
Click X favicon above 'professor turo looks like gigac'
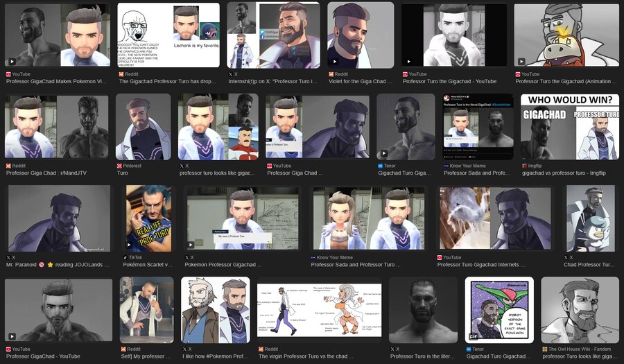click(182, 166)
